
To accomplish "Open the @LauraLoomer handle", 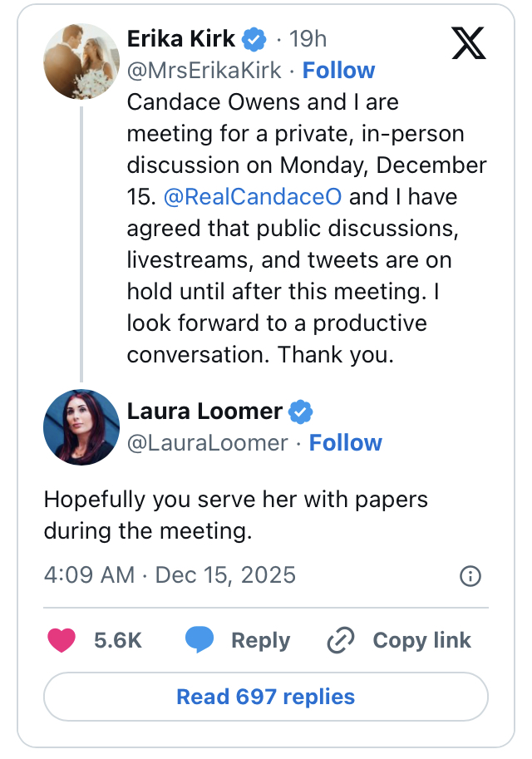I will [x=208, y=443].
